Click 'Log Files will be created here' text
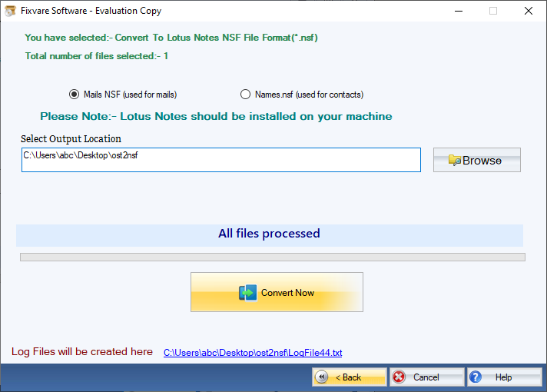This screenshot has width=547, height=392. click(x=82, y=351)
